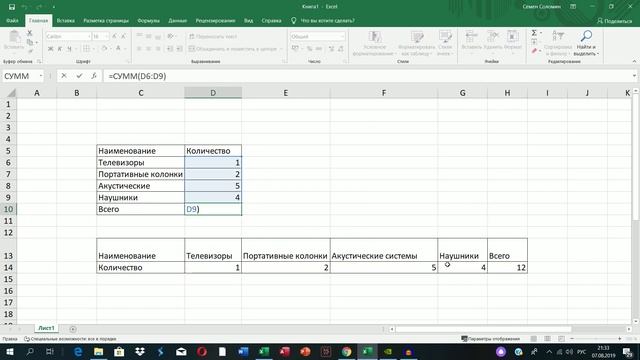Select the Лист1 sheet tab
This screenshot has height=360, width=640.
46,328
